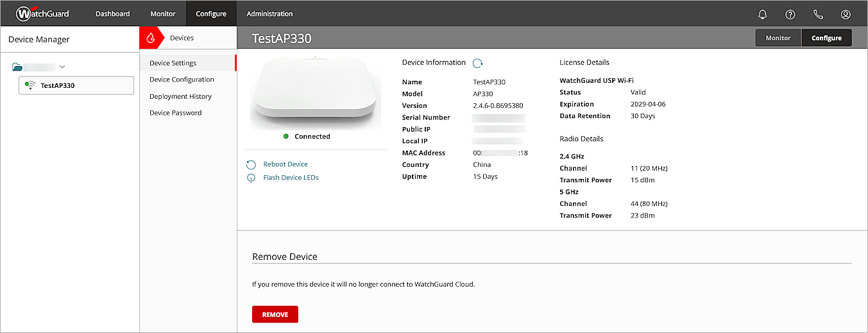Collapse the folder chevron in Device Manager

(62, 67)
